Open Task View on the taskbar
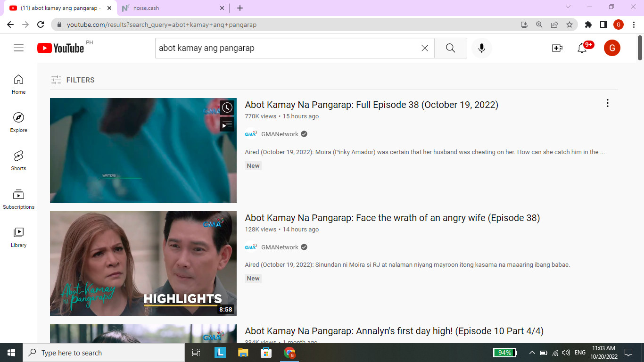Image resolution: width=644 pixels, height=362 pixels. [x=196, y=353]
